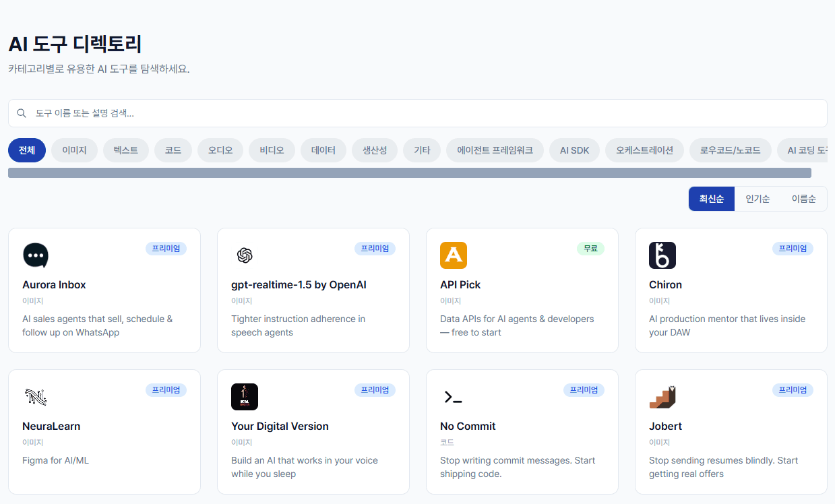Select the 코드 category filter
Viewport: 835px width, 504px height.
click(173, 150)
